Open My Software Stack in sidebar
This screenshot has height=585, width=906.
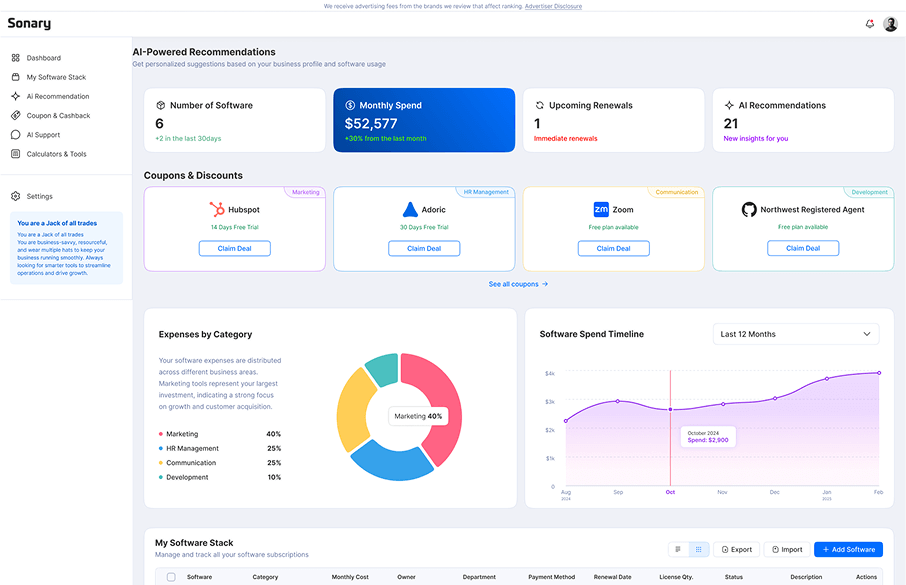click(x=56, y=77)
